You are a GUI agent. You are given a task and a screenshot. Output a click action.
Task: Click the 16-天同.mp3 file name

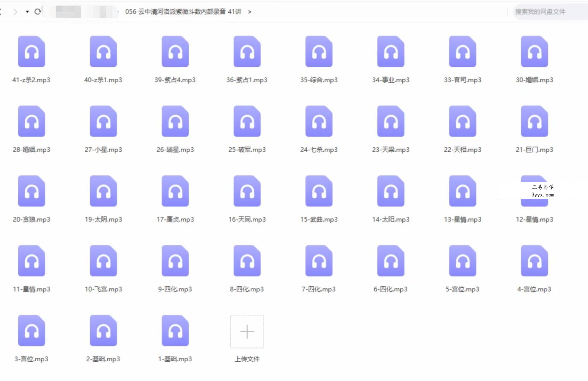[247, 219]
